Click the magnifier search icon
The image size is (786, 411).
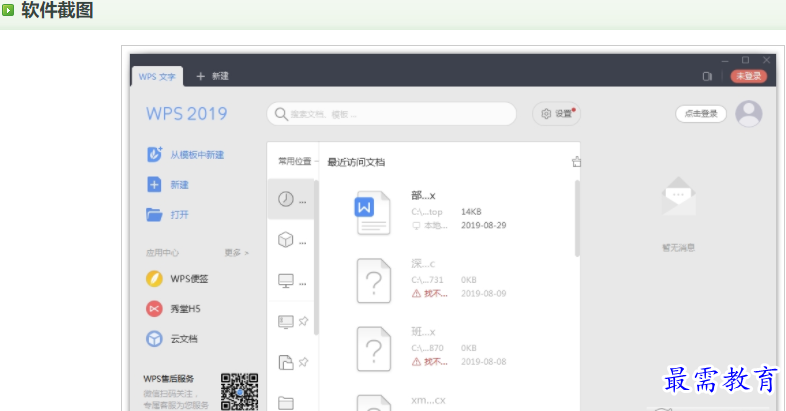[x=281, y=114]
